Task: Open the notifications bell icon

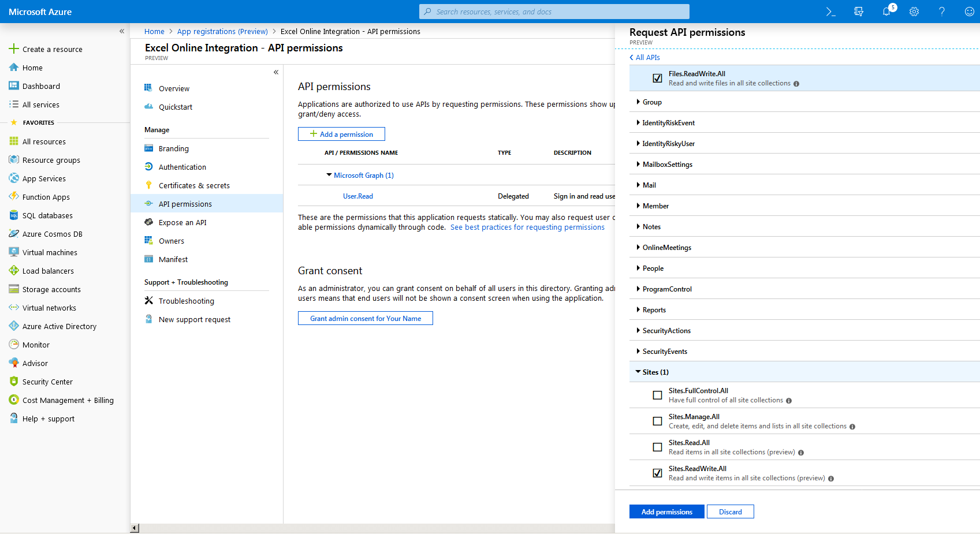Action: coord(886,12)
